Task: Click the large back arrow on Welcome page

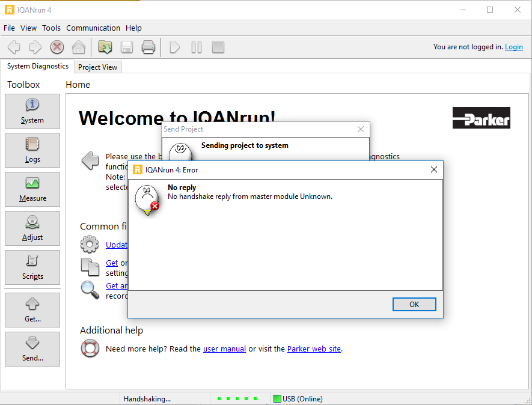Action: tap(90, 160)
